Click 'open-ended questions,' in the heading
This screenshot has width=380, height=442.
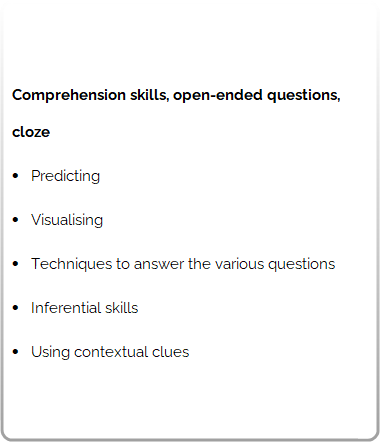[x=257, y=95]
